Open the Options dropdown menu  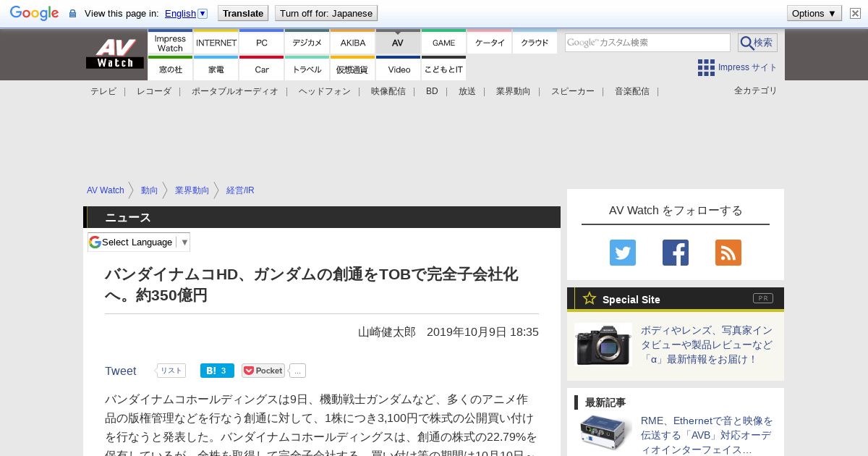pos(814,13)
